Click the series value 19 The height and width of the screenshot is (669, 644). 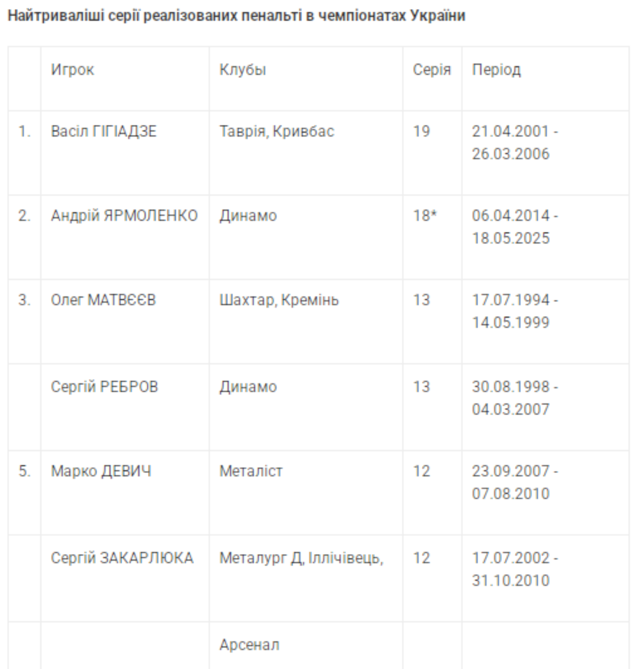pos(421,131)
